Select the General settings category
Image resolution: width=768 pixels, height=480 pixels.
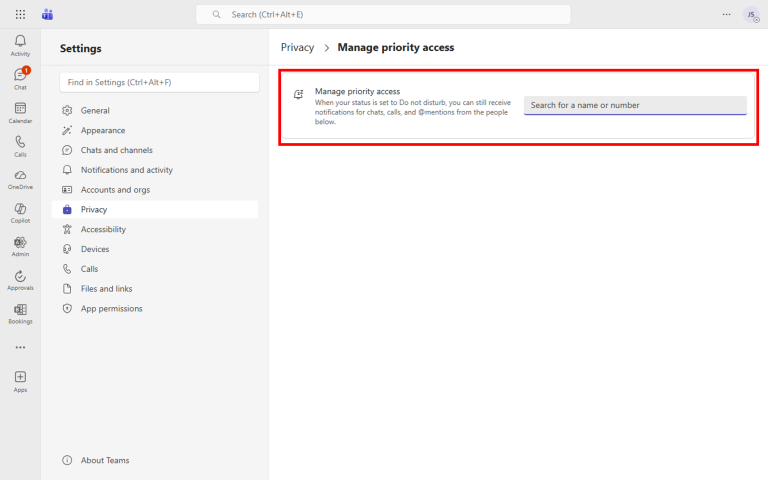tap(95, 110)
